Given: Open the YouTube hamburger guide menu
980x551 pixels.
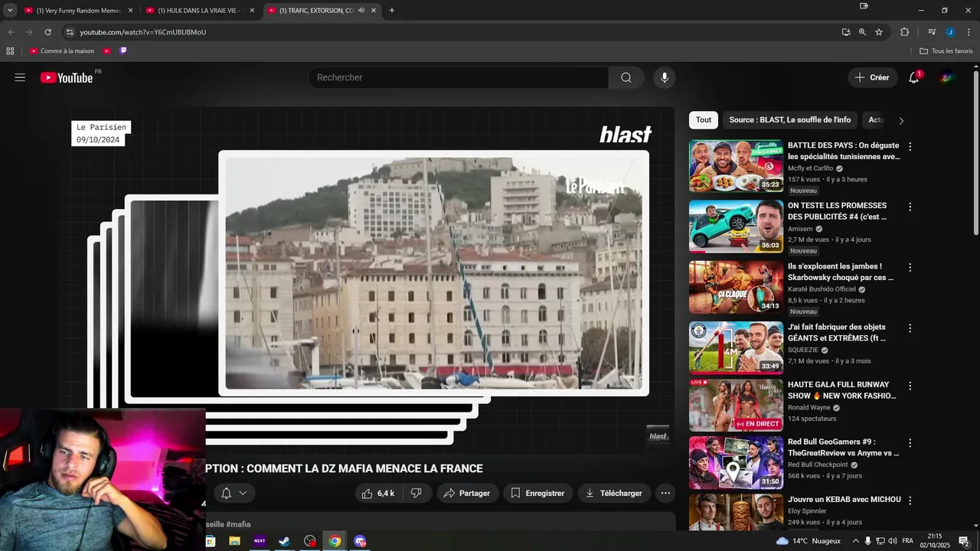Looking at the screenshot, I should coord(20,77).
